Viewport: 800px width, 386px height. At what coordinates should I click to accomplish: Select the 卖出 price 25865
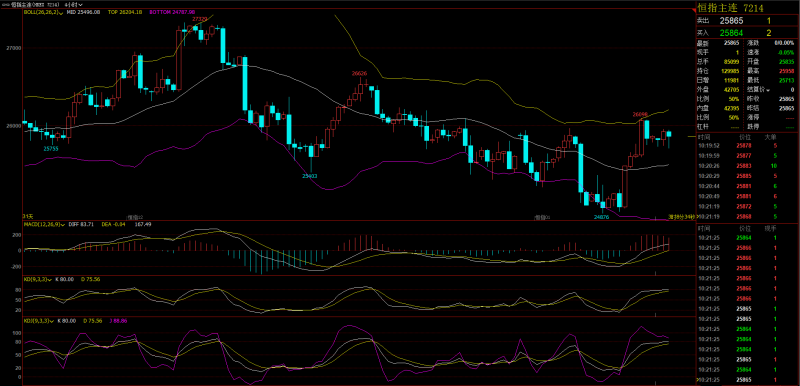point(731,21)
